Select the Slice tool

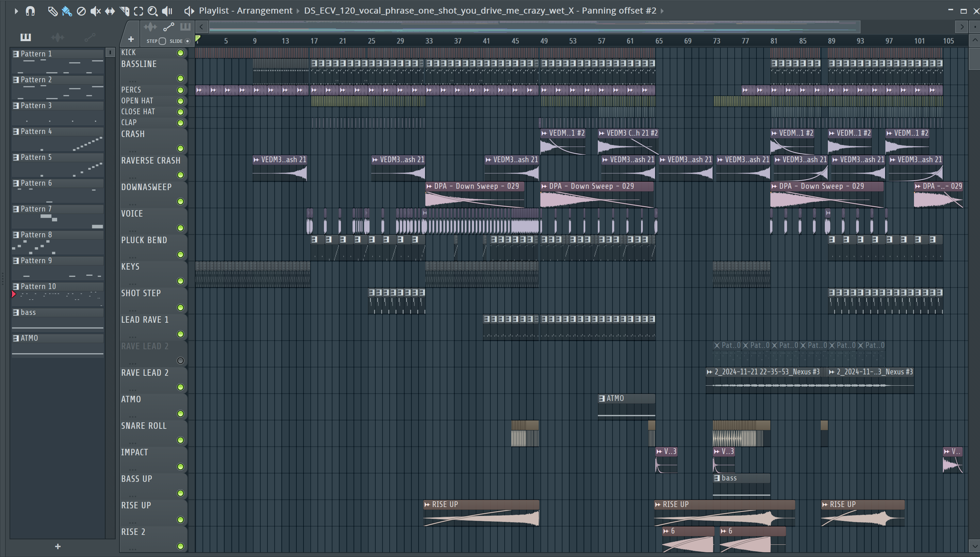point(125,11)
